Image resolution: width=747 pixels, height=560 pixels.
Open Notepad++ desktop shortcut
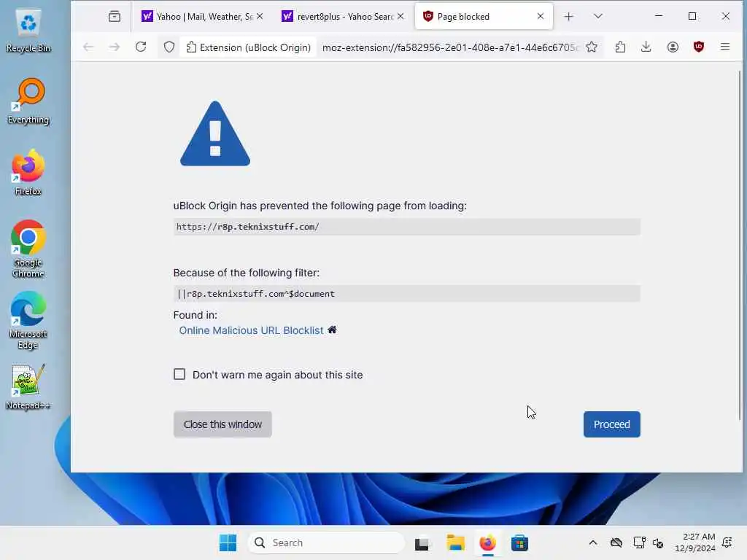tap(28, 386)
